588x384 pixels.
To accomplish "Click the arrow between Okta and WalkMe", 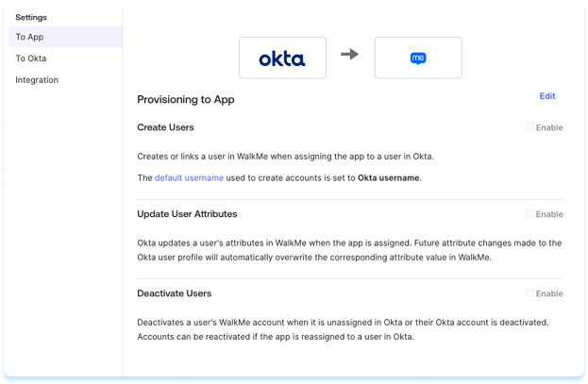I will click(350, 55).
